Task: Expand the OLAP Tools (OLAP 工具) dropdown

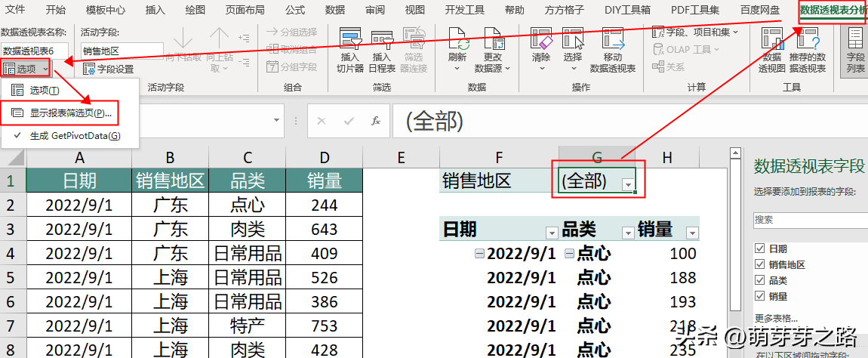Action: (686, 49)
